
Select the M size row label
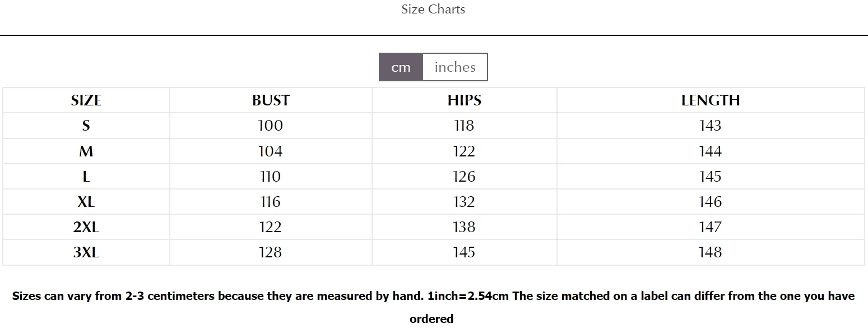(x=86, y=151)
